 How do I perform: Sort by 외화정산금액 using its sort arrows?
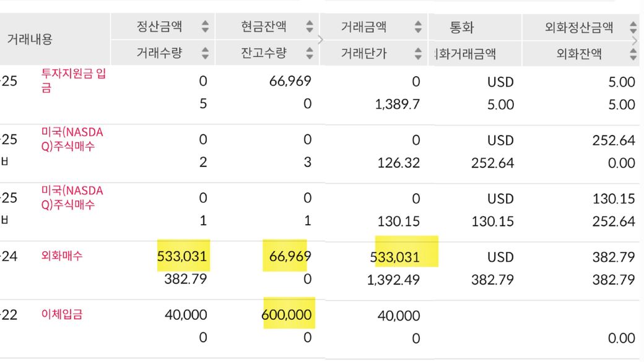tap(633, 27)
